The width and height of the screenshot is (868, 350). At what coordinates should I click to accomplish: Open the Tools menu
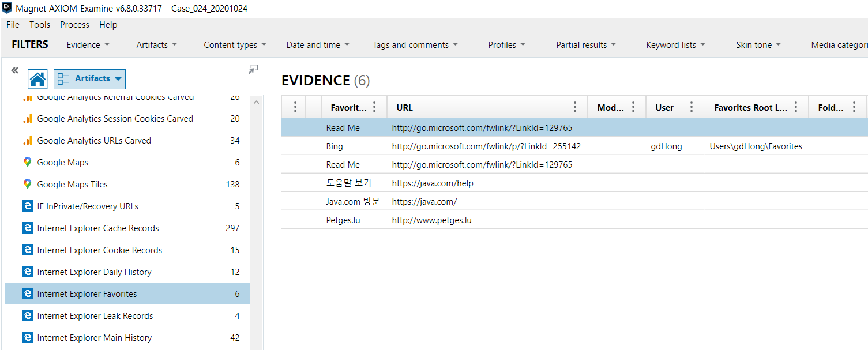point(40,25)
